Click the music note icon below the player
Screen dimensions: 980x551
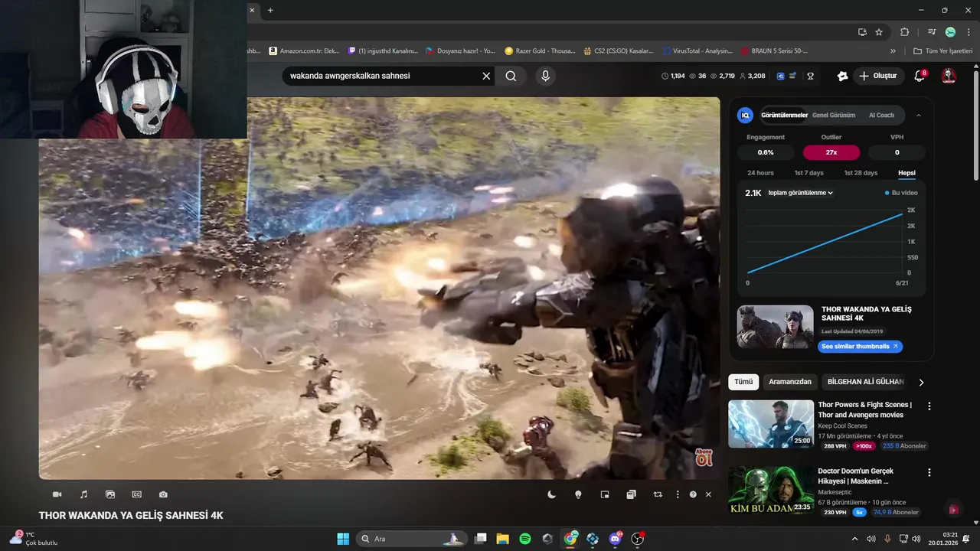tap(84, 494)
